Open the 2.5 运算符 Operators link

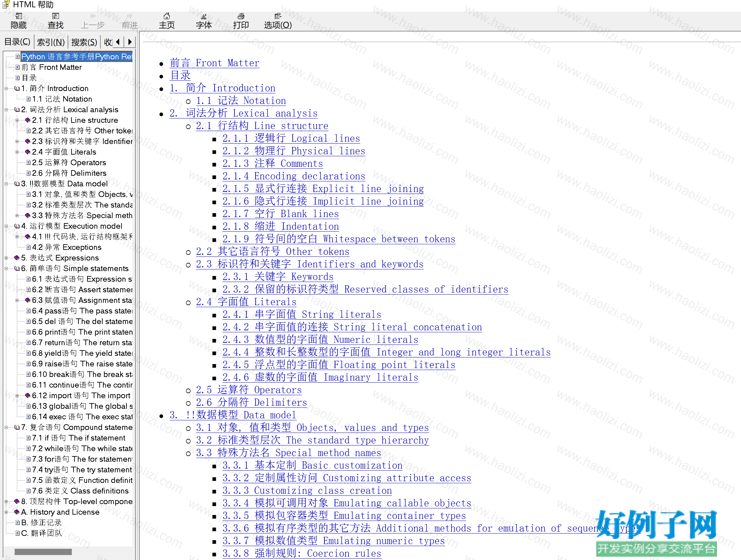point(249,390)
